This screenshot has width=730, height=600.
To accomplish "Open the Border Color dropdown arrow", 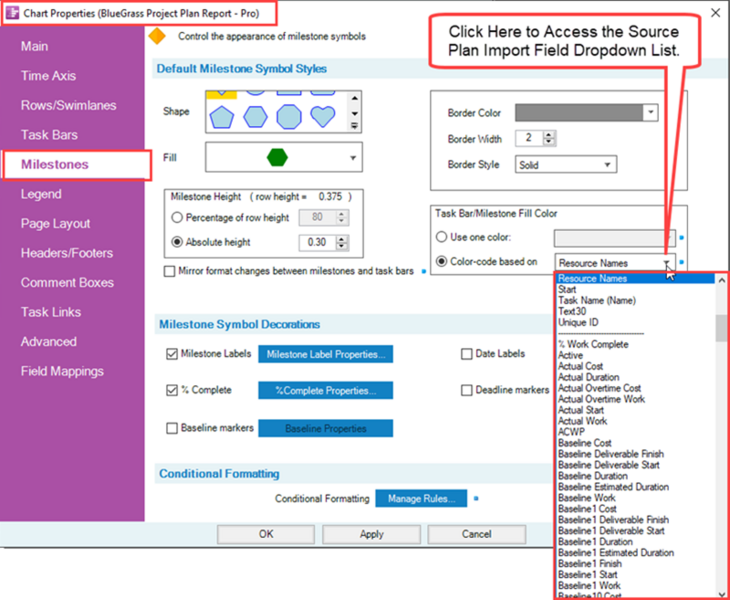I will pyautogui.click(x=650, y=112).
